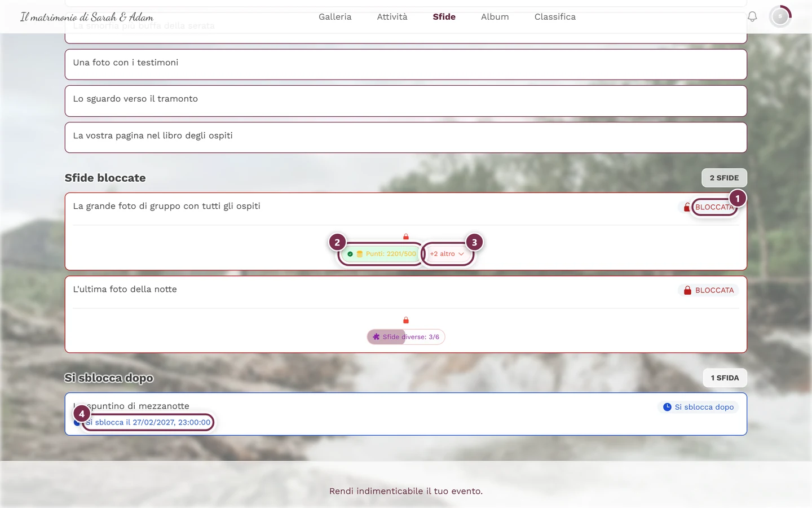Image resolution: width=812 pixels, height=508 pixels.
Task: Expand the +2 altro requirements dropdown
Action: pos(447,254)
